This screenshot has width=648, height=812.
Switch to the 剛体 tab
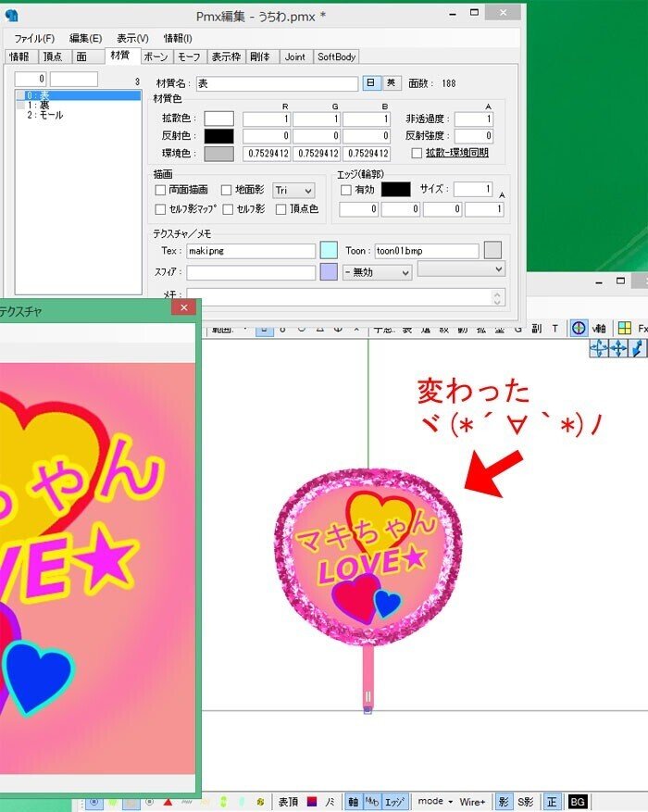click(260, 56)
